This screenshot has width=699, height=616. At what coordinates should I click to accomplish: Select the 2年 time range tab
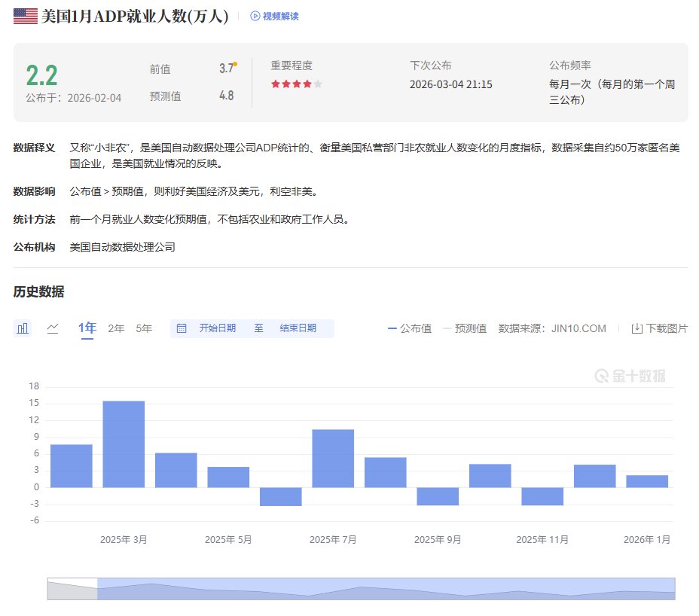click(116, 328)
